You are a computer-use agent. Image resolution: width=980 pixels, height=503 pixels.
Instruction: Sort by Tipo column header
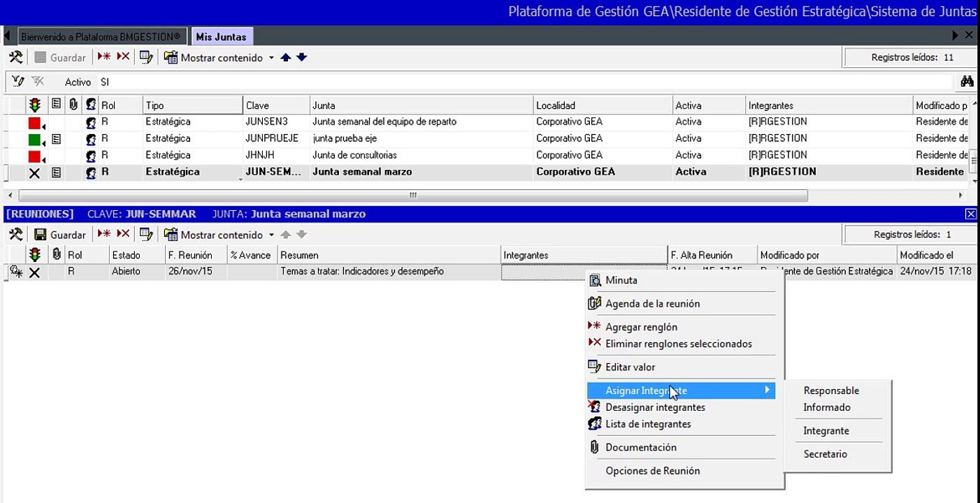[193, 105]
